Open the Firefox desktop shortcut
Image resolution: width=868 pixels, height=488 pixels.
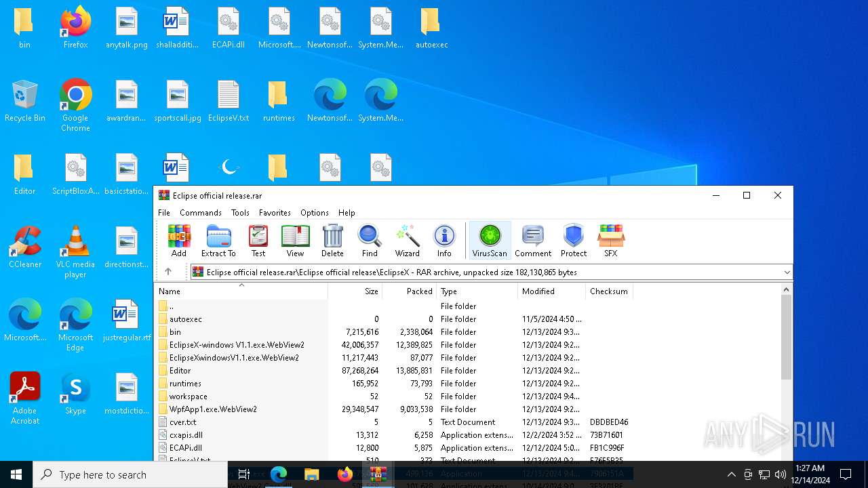pos(75,28)
